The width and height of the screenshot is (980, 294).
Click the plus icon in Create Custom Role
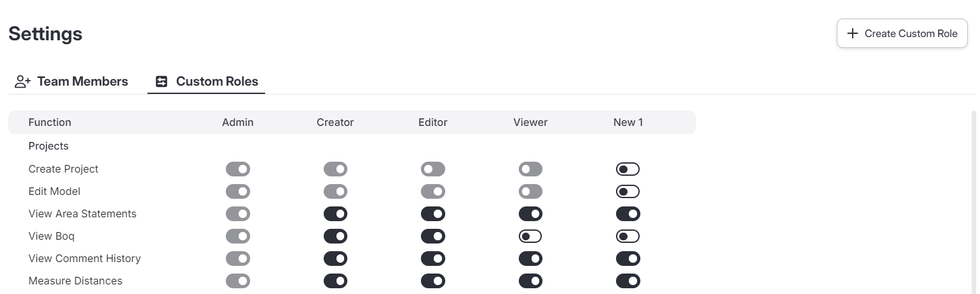coord(852,33)
